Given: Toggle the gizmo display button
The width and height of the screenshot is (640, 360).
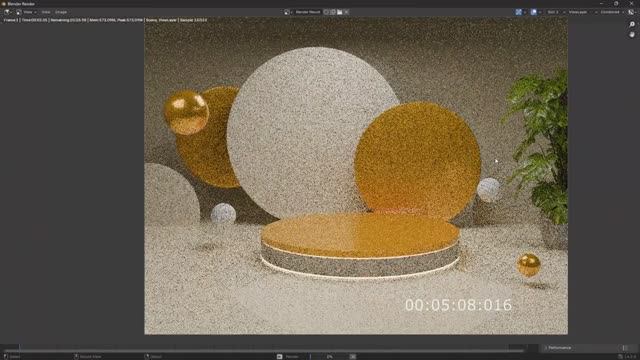Looking at the screenshot, I should pos(518,12).
